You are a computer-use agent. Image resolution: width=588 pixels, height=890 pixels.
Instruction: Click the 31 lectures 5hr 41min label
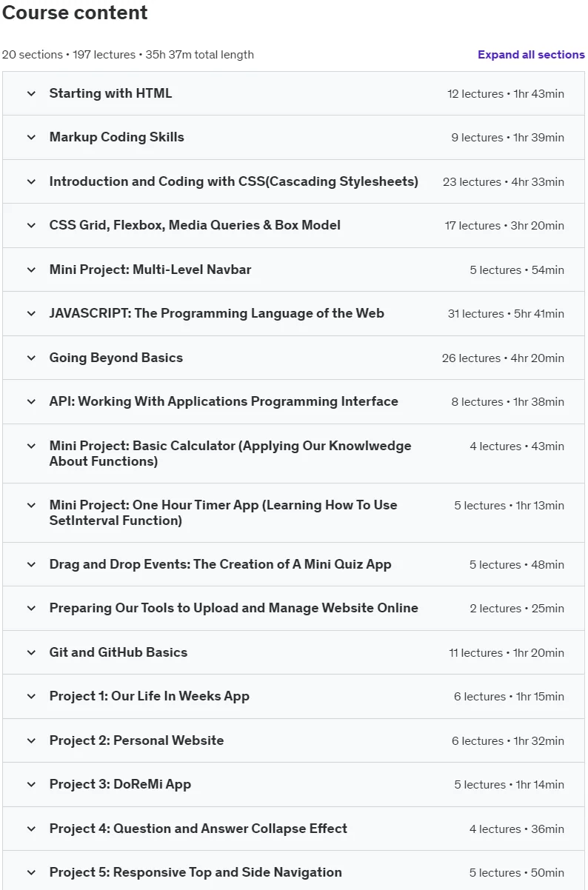pyautogui.click(x=506, y=314)
